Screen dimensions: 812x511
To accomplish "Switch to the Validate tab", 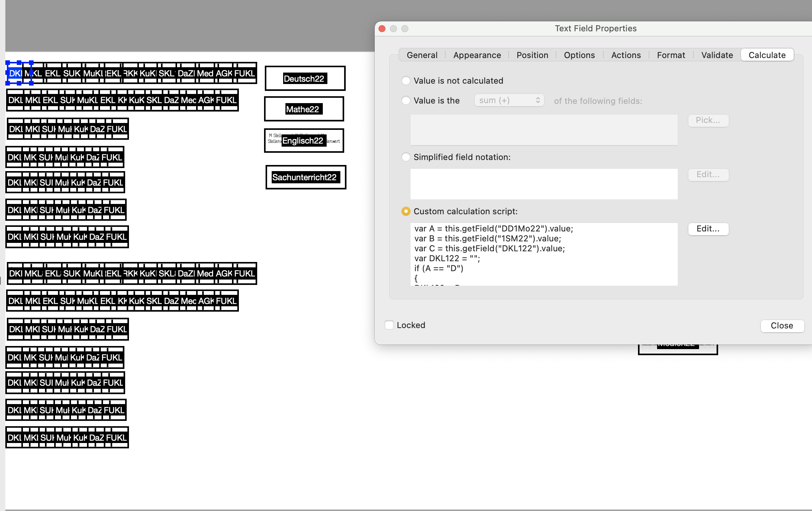I will click(717, 55).
